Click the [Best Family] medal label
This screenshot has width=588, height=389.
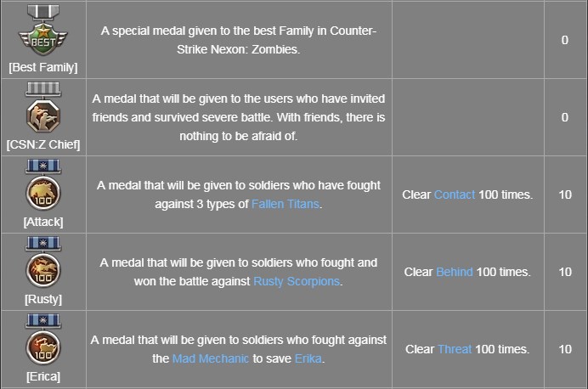click(x=42, y=66)
